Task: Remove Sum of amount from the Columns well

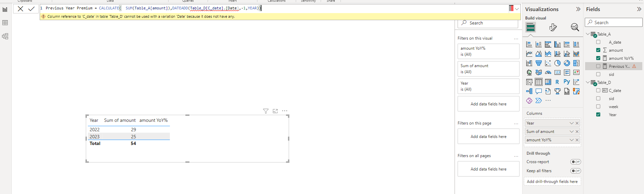Action: click(x=577, y=132)
